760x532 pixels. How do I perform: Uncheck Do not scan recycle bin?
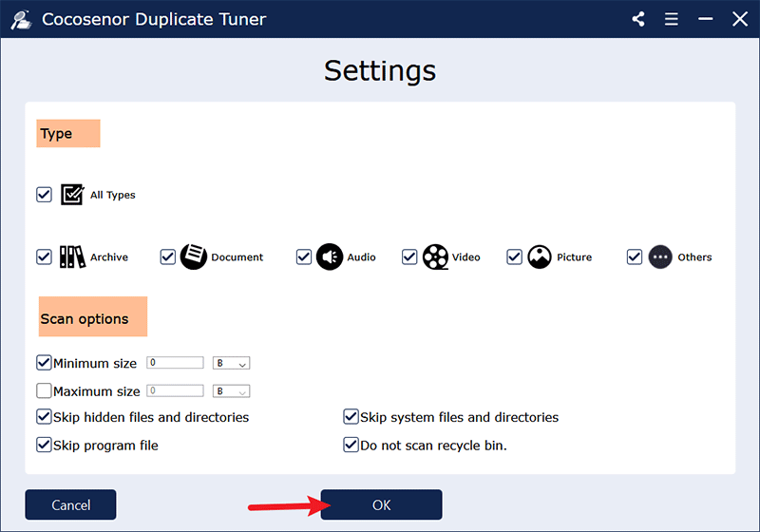(x=351, y=445)
